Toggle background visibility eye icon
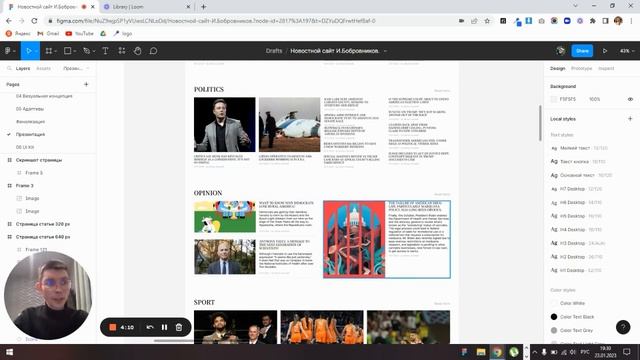 pyautogui.click(x=630, y=99)
